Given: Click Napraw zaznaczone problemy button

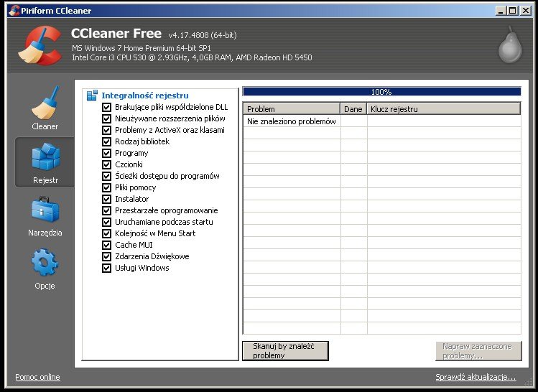Looking at the screenshot, I should [478, 351].
